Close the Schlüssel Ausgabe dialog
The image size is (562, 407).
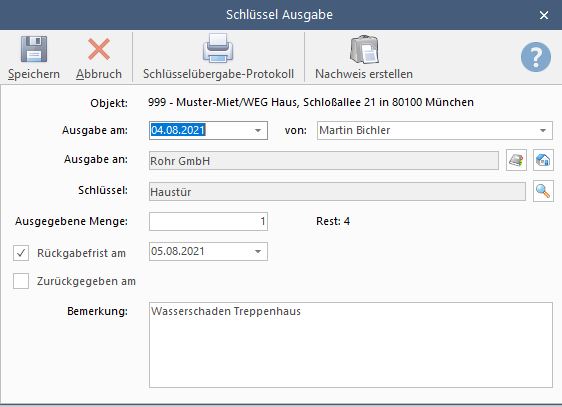pos(544,15)
